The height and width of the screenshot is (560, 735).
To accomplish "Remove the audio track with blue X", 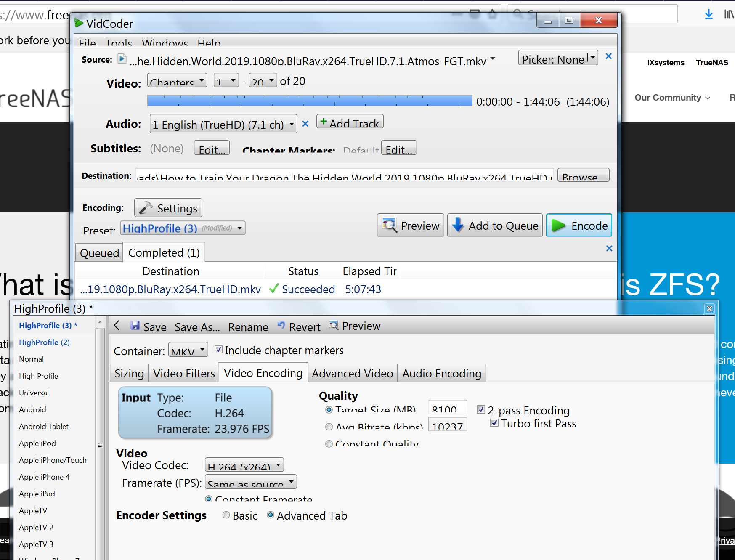I will point(305,124).
